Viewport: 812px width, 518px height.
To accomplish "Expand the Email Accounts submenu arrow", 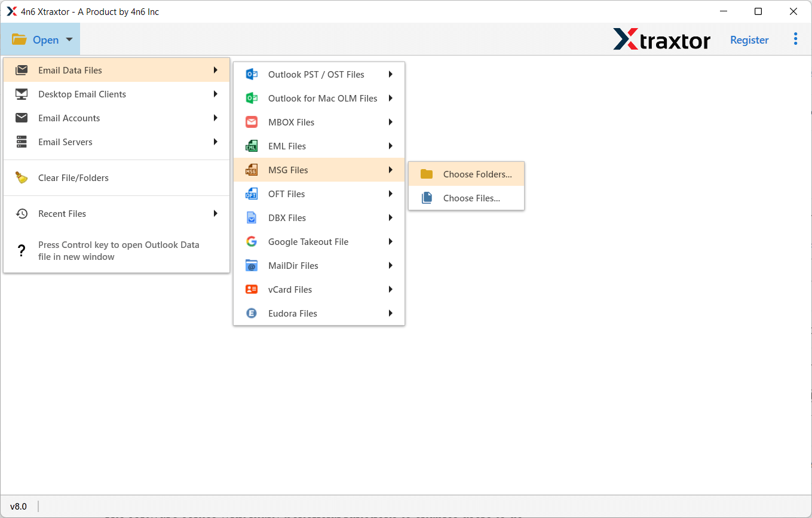I will click(x=215, y=118).
